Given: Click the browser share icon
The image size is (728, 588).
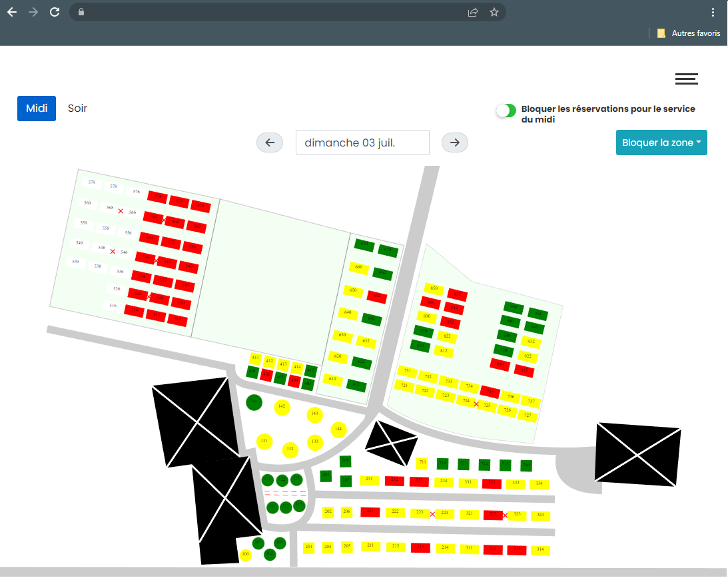Looking at the screenshot, I should coord(473,12).
